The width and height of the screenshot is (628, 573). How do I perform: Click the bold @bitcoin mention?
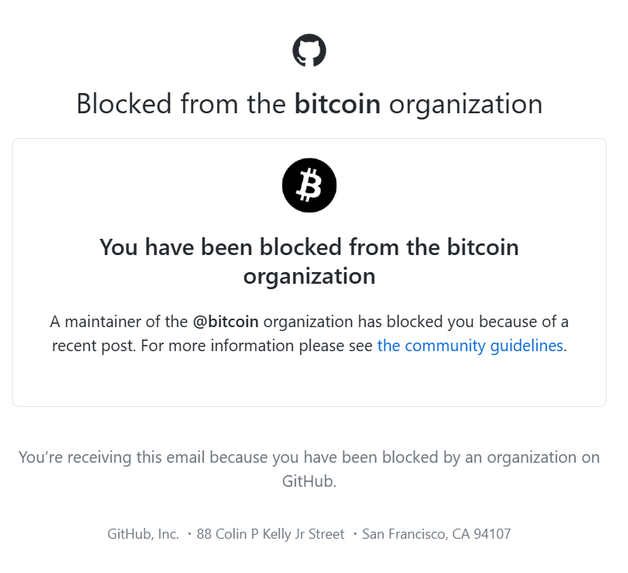click(x=226, y=322)
